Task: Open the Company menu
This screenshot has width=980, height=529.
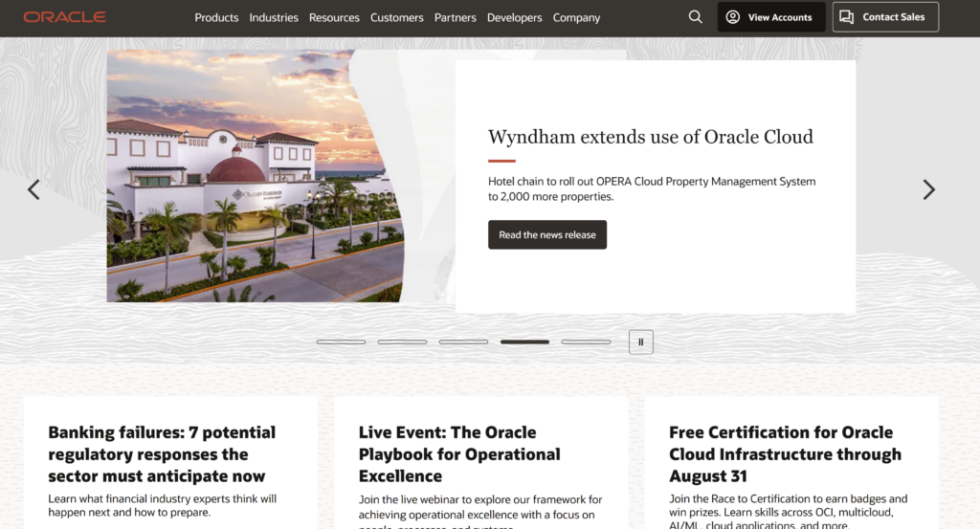Action: 576,17
